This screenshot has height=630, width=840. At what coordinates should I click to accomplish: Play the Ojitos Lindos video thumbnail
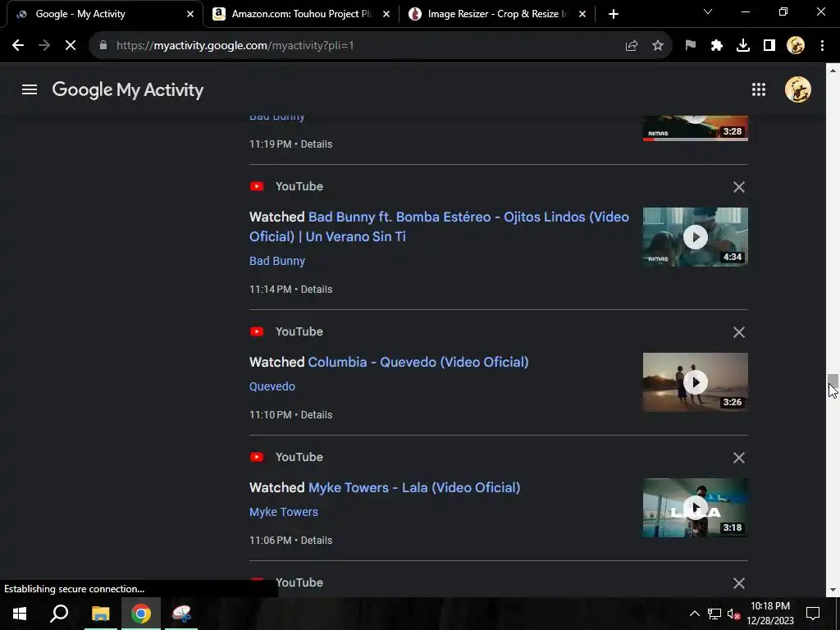point(696,237)
